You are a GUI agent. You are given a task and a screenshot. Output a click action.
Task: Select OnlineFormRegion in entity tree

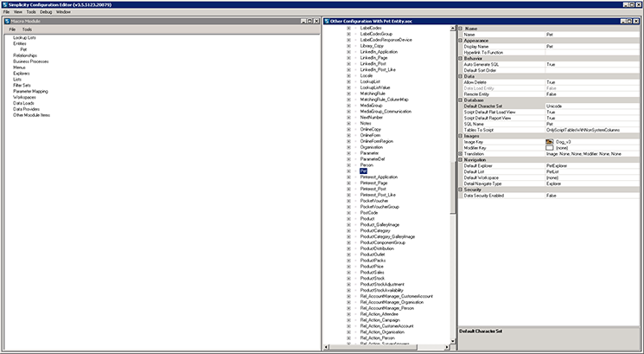[x=377, y=141]
